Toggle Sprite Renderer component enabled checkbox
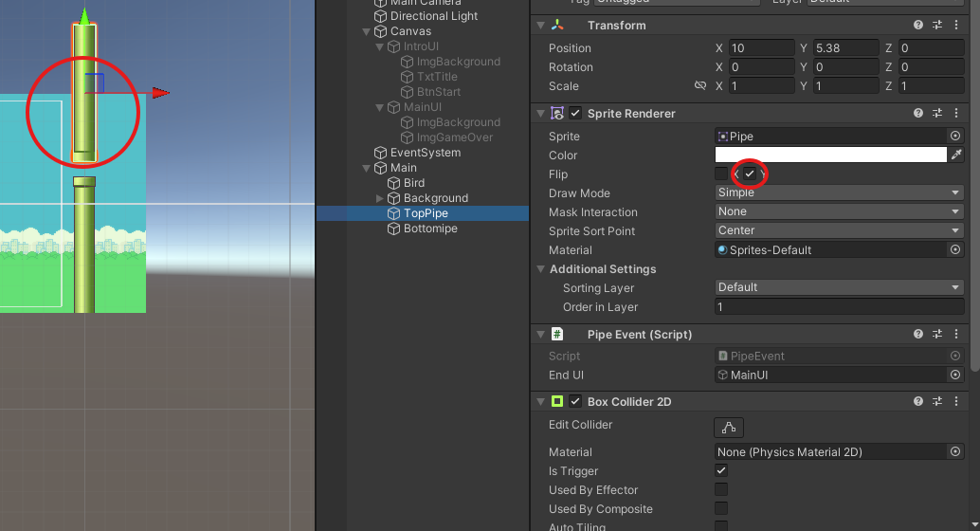This screenshot has height=531, width=980. pos(575,113)
